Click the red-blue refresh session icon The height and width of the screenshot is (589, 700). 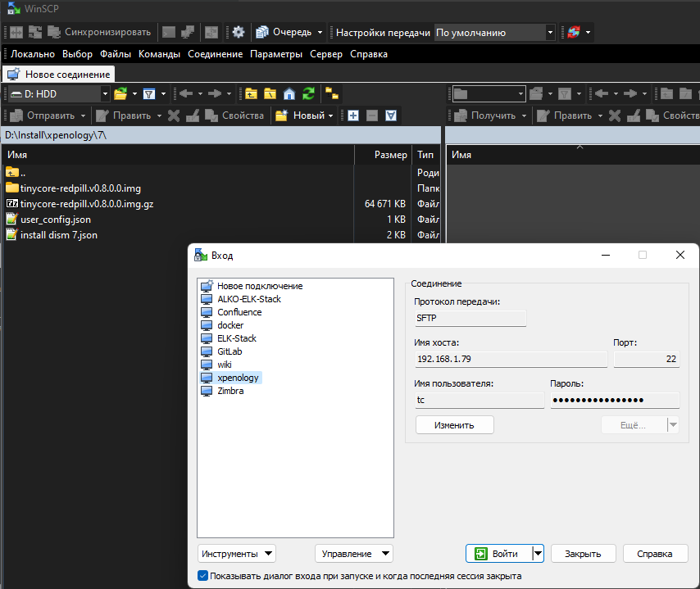coord(573,33)
